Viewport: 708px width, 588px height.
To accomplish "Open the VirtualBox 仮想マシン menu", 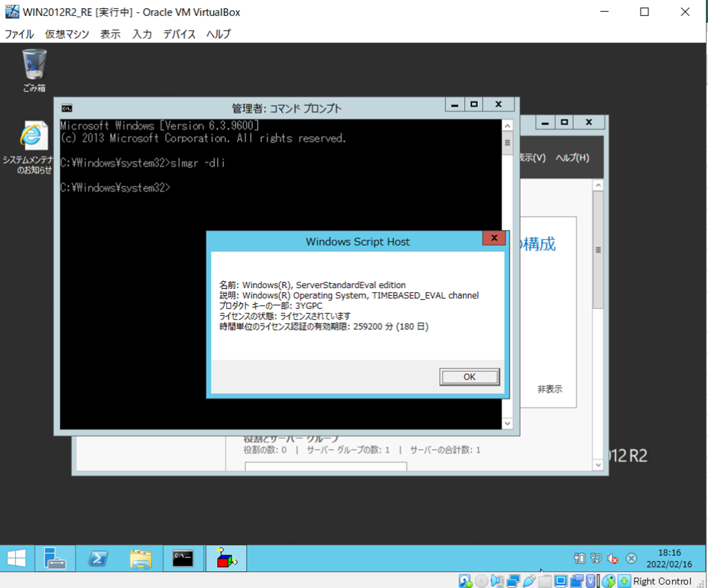I will click(x=67, y=34).
